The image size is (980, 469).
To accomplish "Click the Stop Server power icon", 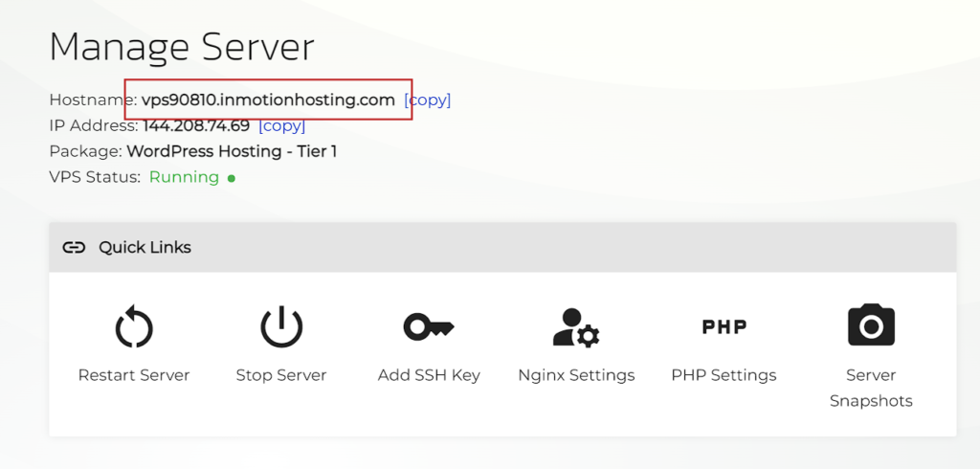I will point(281,326).
